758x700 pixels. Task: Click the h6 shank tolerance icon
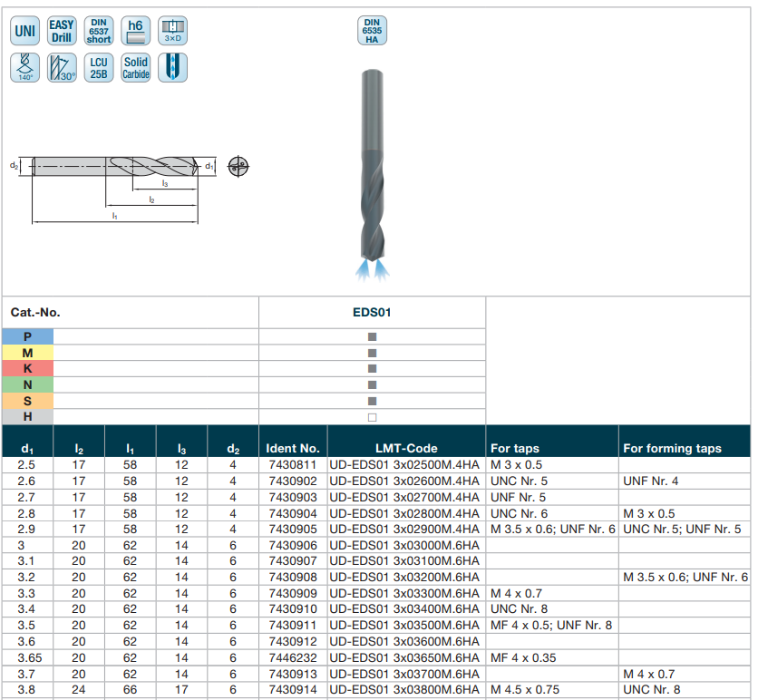136,31
